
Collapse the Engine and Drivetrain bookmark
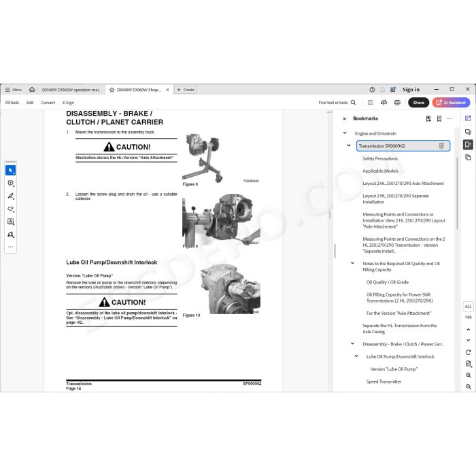pos(345,133)
